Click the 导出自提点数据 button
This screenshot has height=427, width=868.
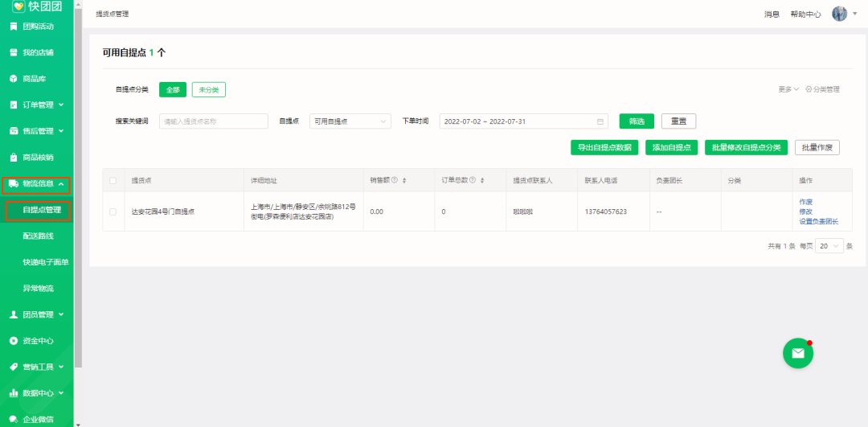604,147
